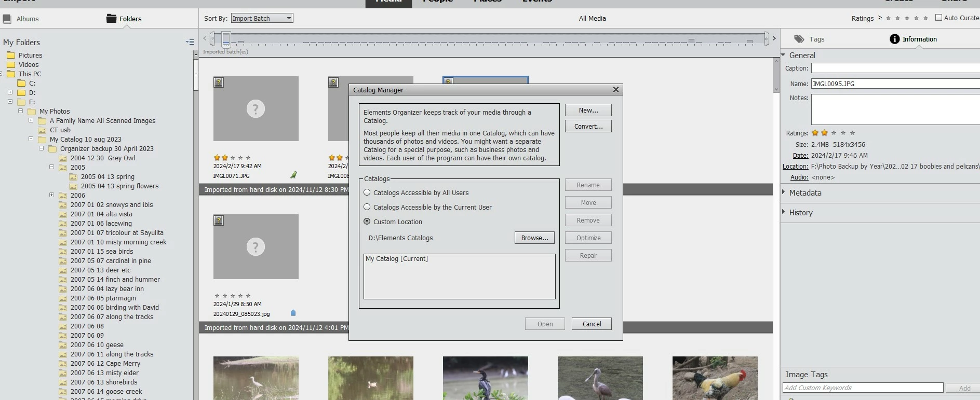Click the timeline right arrow
This screenshot has width=980, height=400.
coord(774,38)
